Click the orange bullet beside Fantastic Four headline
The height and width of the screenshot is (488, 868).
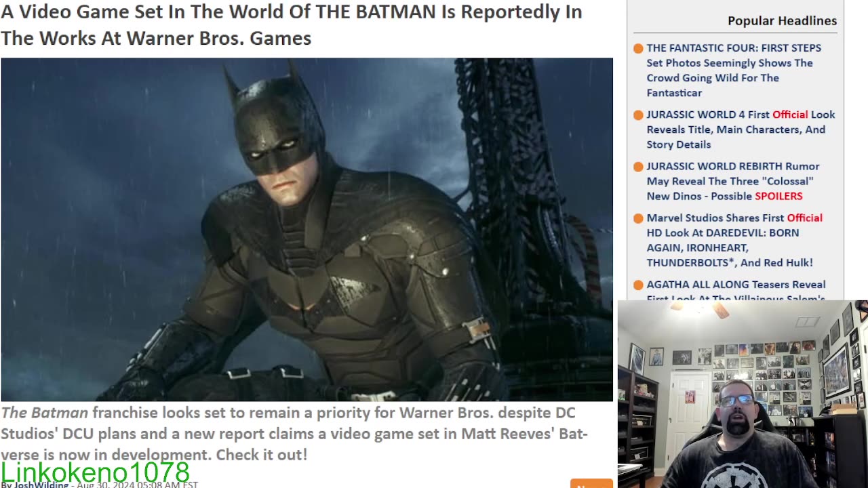click(638, 48)
